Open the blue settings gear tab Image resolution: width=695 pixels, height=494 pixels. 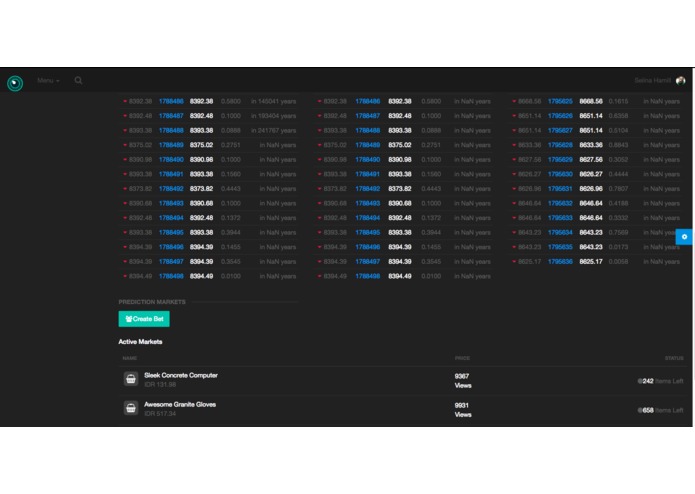coord(684,237)
